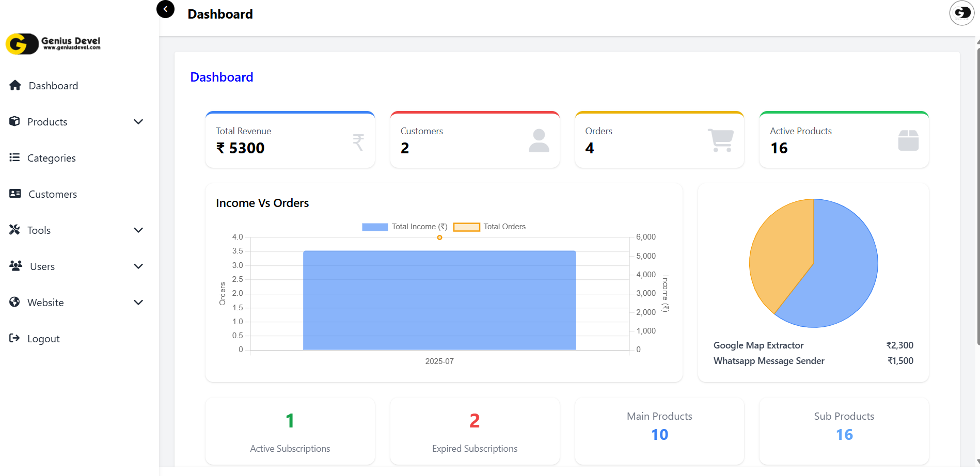Click the box icon on Active Products card

[908, 140]
